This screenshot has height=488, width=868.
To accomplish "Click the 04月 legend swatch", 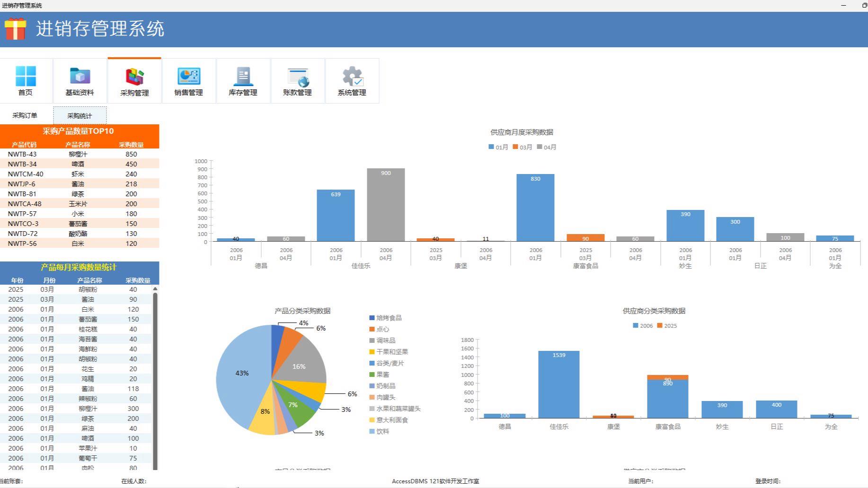I will tap(539, 147).
